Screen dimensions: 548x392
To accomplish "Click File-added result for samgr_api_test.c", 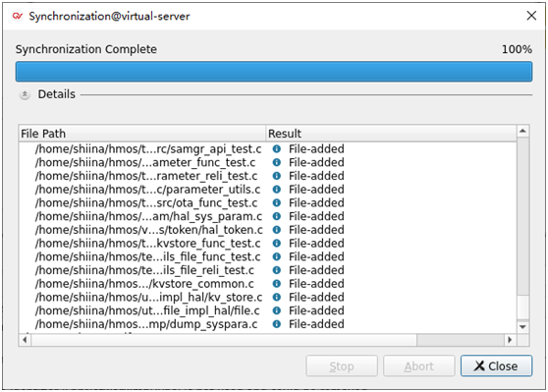I will tap(316, 149).
